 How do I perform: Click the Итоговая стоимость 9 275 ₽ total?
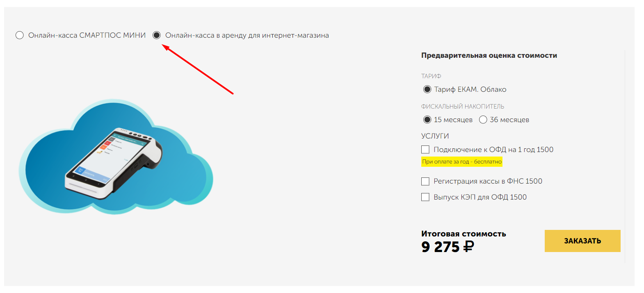tap(464, 242)
